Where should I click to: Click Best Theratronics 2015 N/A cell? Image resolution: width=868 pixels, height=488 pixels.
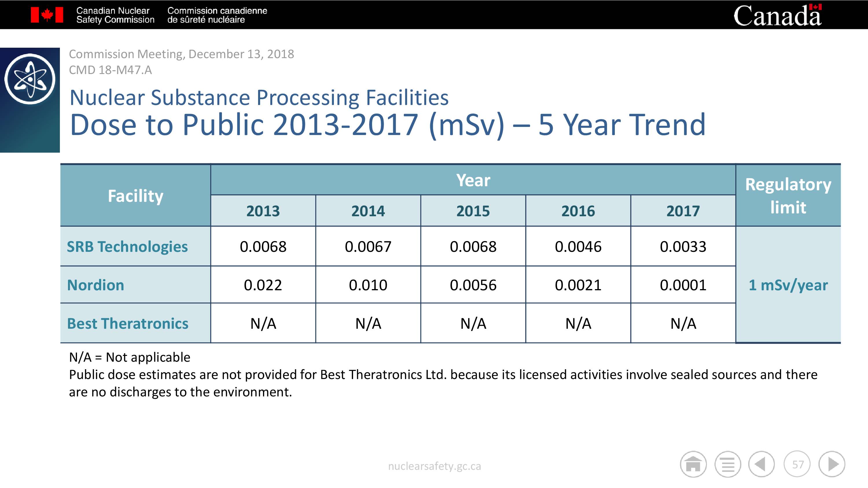pos(473,323)
